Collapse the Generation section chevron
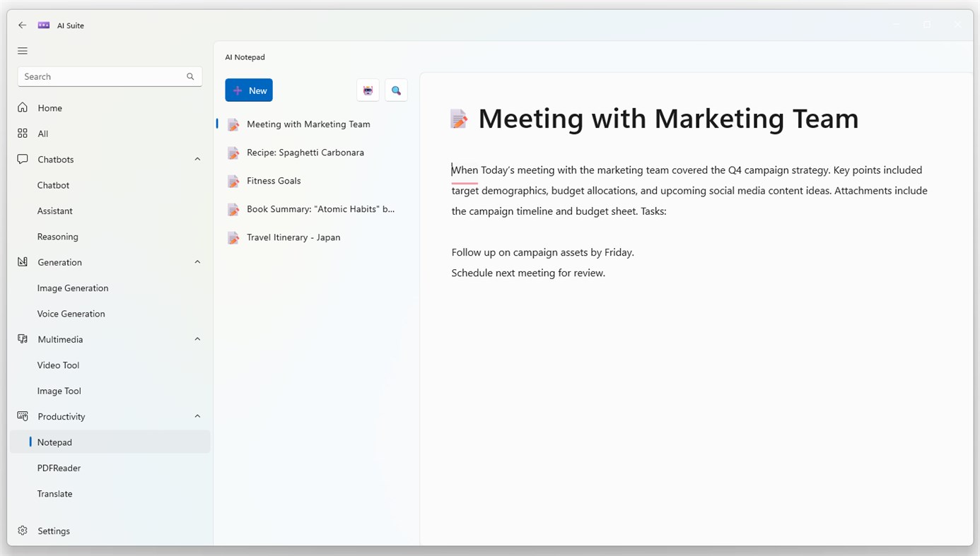This screenshot has height=556, width=980. [x=197, y=261]
